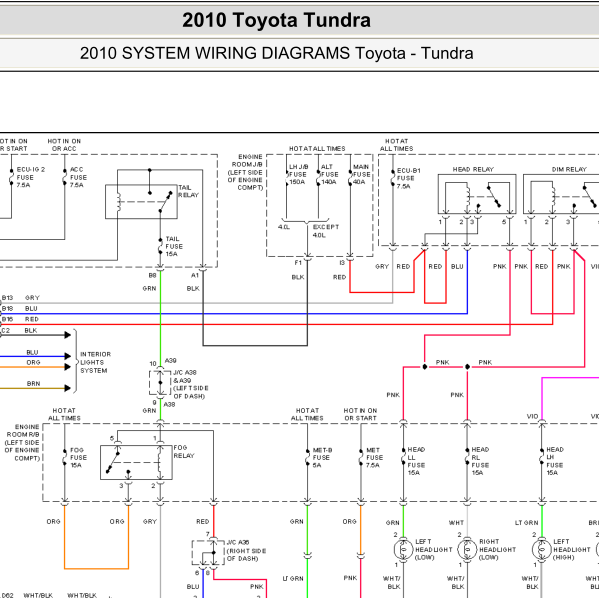Screen dimensions: 599x598
Task: Click the 'F1' connector pin label
Action: click(x=298, y=263)
